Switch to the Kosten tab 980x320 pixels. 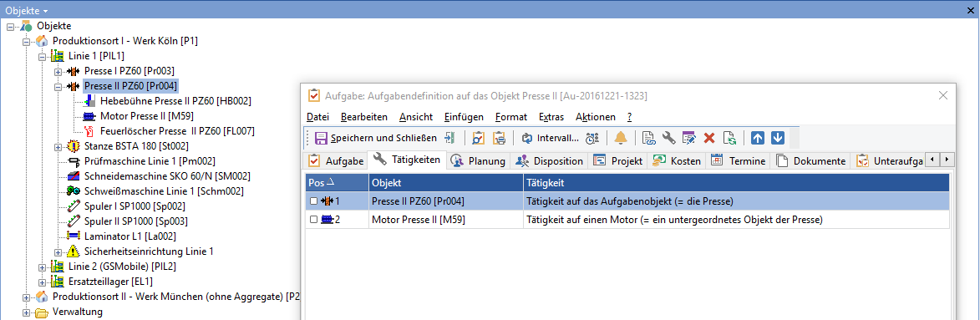676,160
